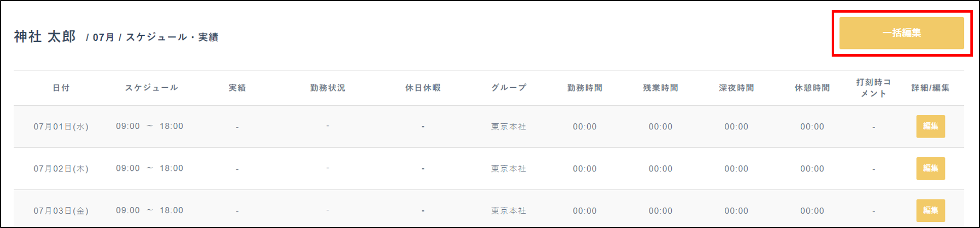
Task: Select the 打刻時コメント column header
Action: click(873, 88)
